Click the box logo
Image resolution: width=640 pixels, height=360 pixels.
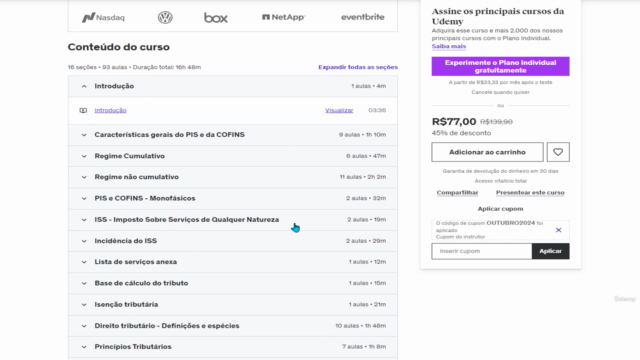[216, 17]
